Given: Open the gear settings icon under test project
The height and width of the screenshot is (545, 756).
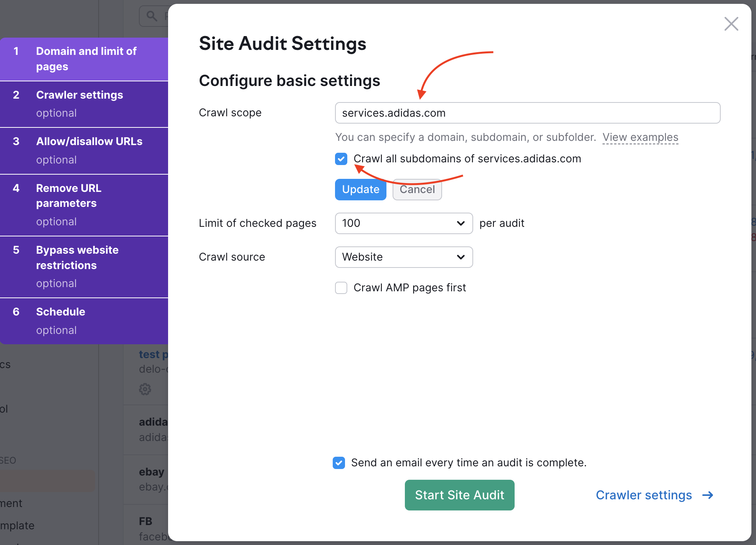Looking at the screenshot, I should [145, 389].
